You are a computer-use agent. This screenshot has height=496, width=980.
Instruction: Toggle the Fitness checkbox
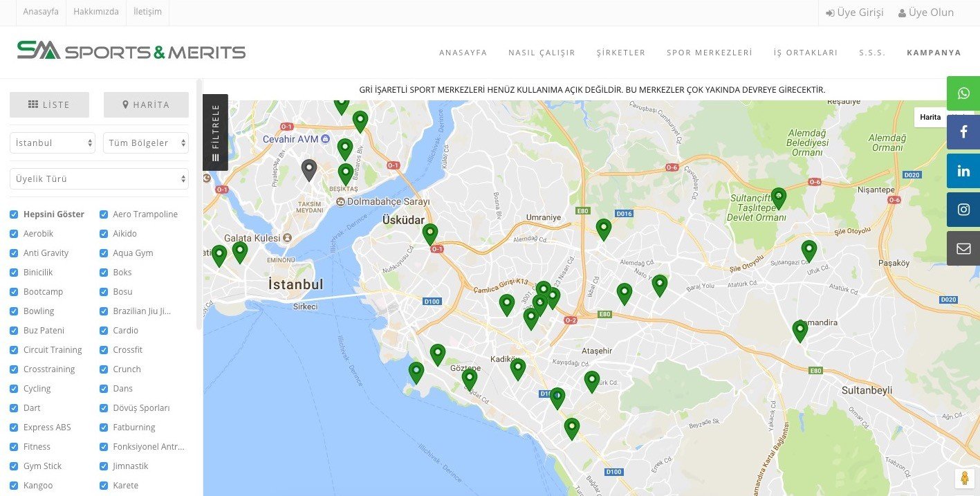(x=15, y=447)
